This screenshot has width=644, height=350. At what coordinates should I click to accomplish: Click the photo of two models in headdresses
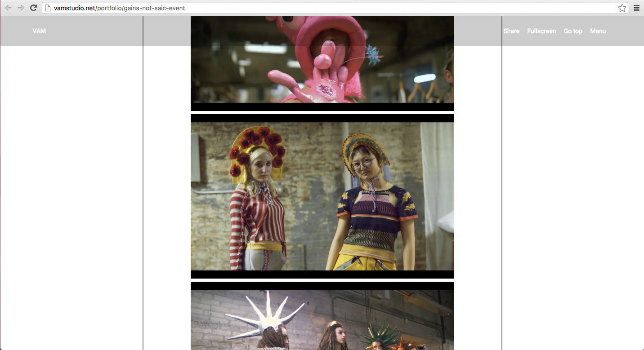coord(322,197)
